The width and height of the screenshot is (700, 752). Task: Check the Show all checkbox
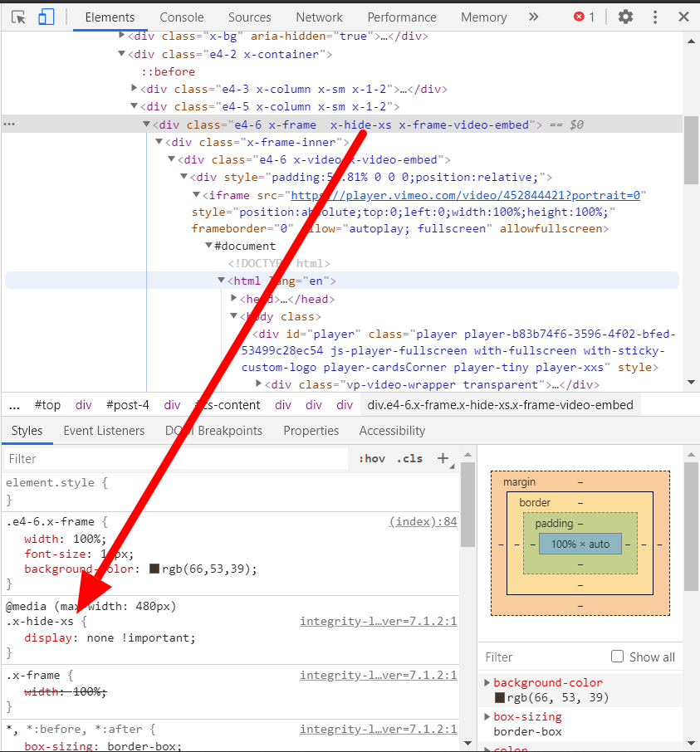point(617,657)
